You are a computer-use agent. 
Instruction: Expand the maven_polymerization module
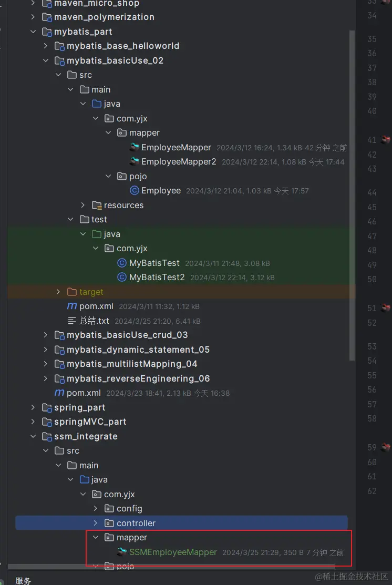click(33, 17)
